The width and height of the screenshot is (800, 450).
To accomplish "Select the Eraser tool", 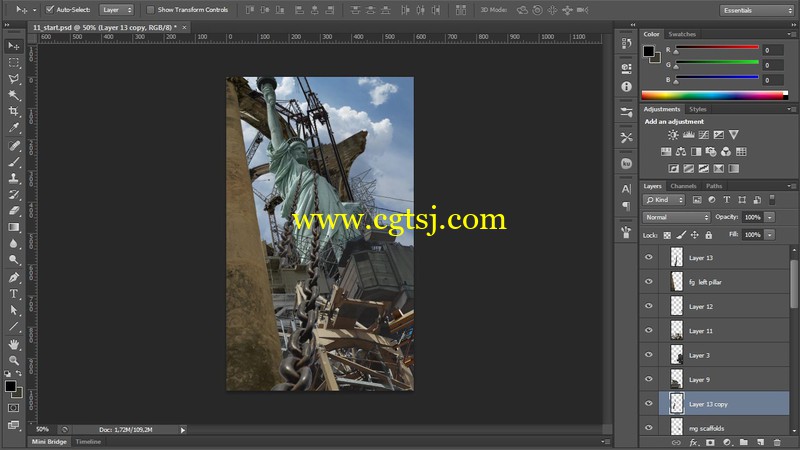I will pyautogui.click(x=14, y=211).
